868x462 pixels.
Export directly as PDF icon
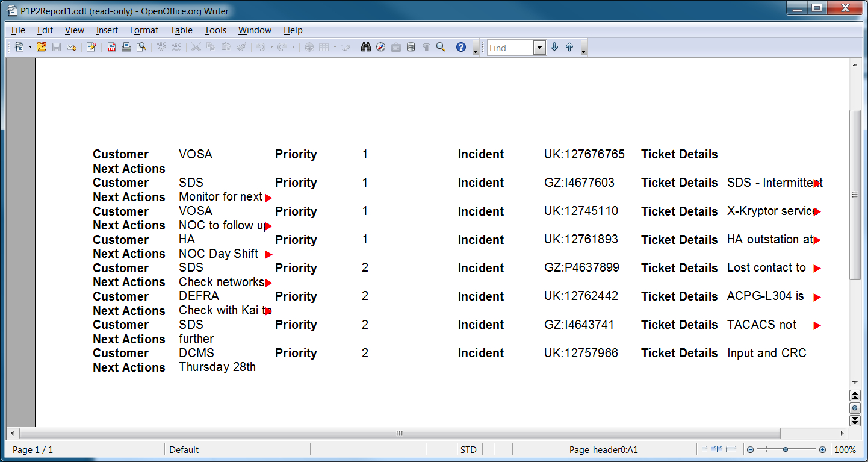click(111, 47)
